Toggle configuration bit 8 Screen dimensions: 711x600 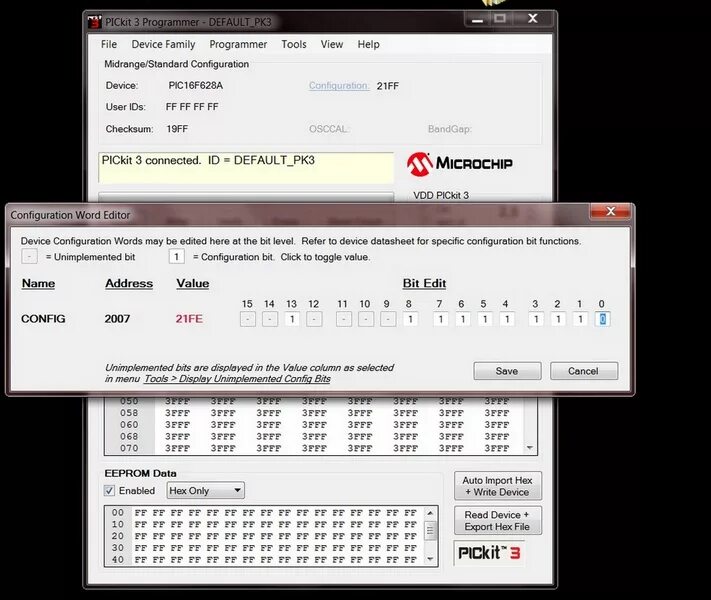pyautogui.click(x=410, y=319)
